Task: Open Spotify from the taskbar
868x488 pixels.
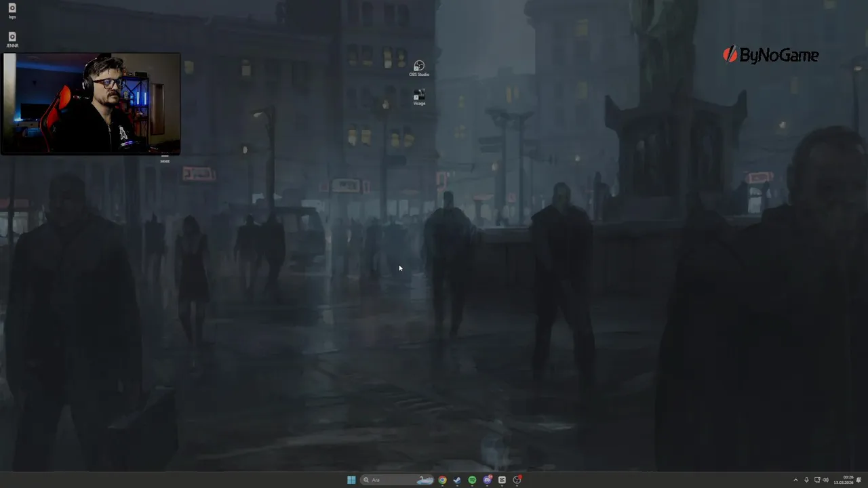Action: pos(472,480)
